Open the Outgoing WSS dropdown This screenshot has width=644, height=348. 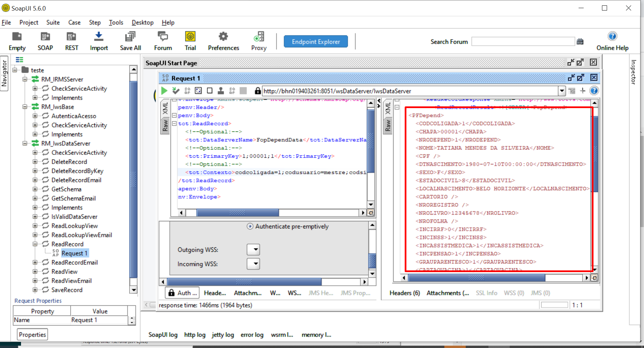253,250
